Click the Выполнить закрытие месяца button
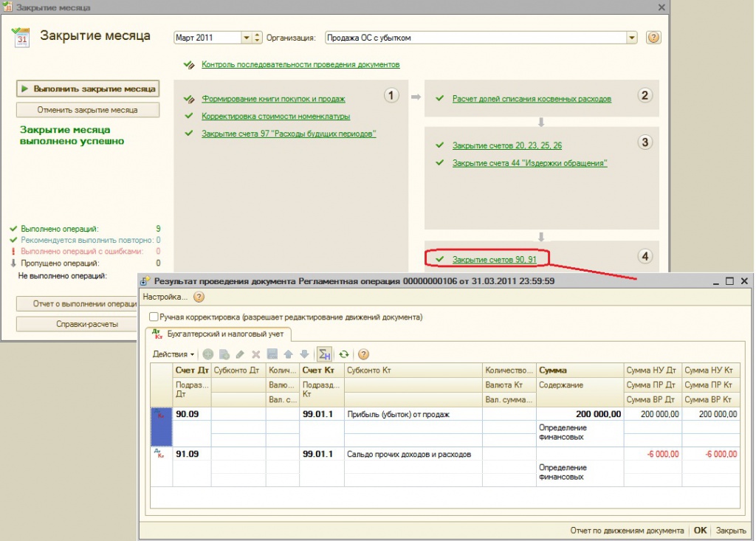756x541 pixels. [88, 89]
